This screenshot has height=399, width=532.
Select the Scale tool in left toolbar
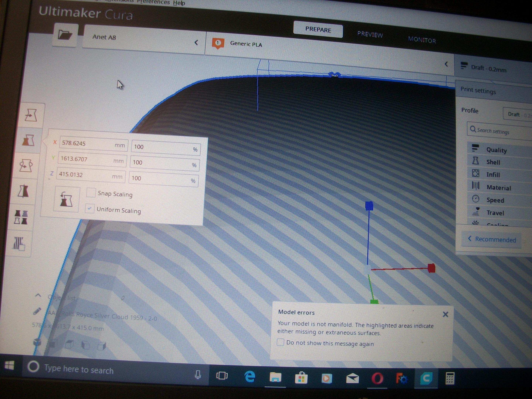28,140
